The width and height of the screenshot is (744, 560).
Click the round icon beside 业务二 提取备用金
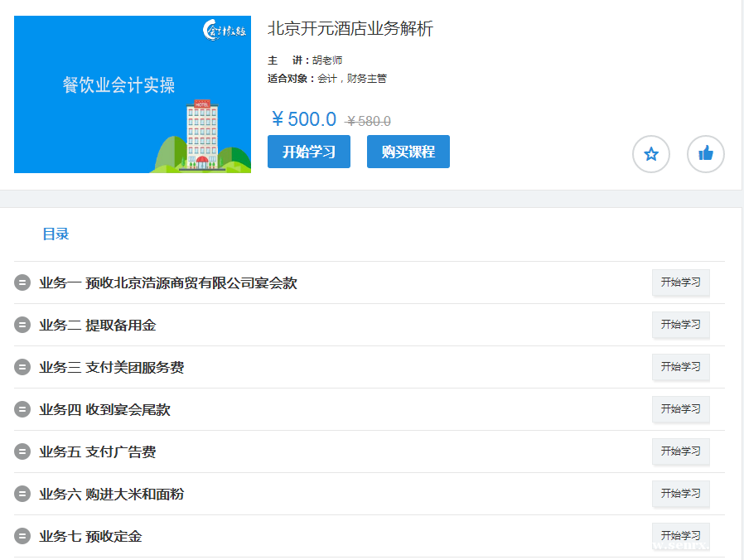[22, 326]
